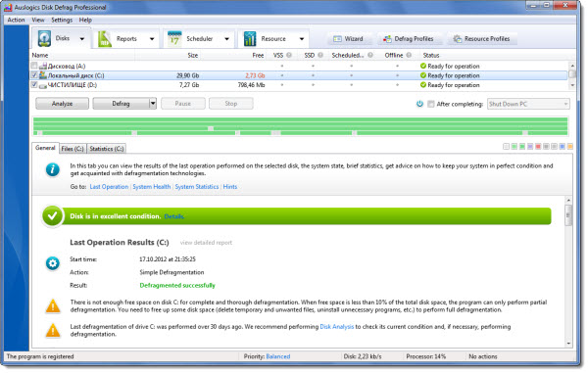Enable the After completing checkbox

point(431,104)
